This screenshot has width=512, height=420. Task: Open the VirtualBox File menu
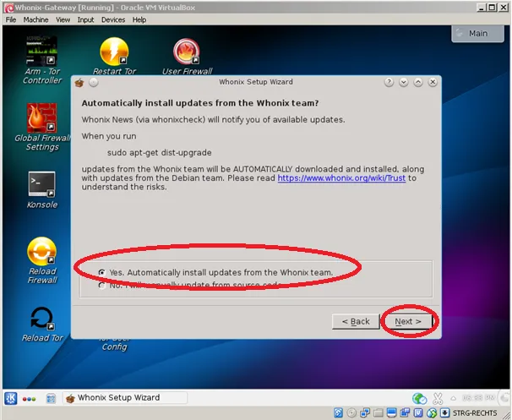click(x=11, y=19)
